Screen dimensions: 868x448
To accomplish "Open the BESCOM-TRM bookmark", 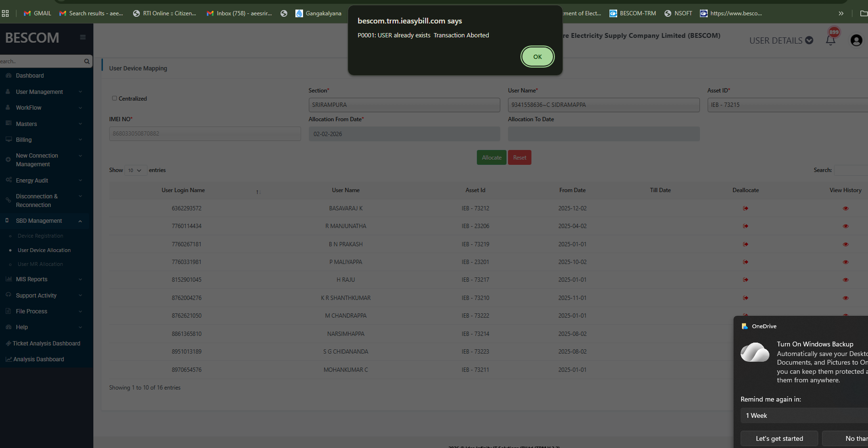I will point(632,13).
